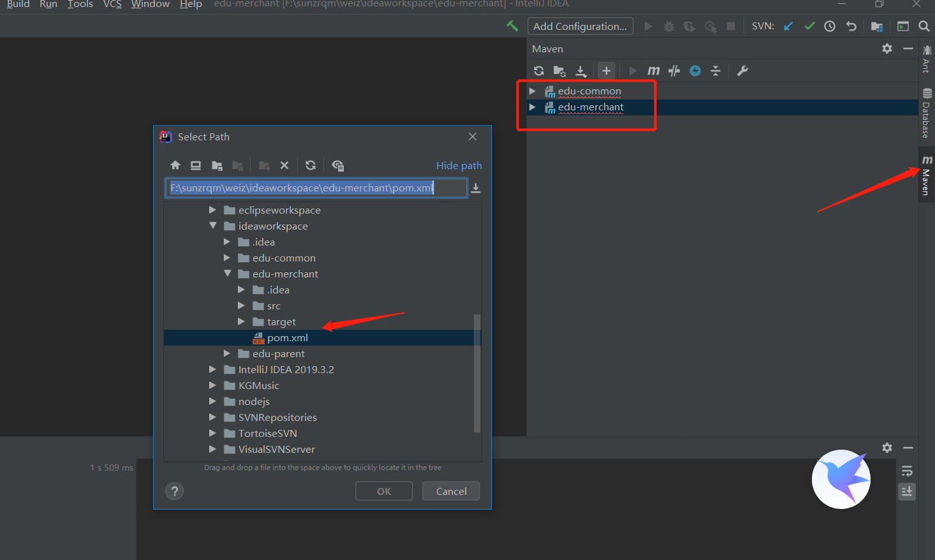The image size is (935, 560).
Task: Collapse edu-merchant folder in dialog tree
Action: [x=227, y=274]
